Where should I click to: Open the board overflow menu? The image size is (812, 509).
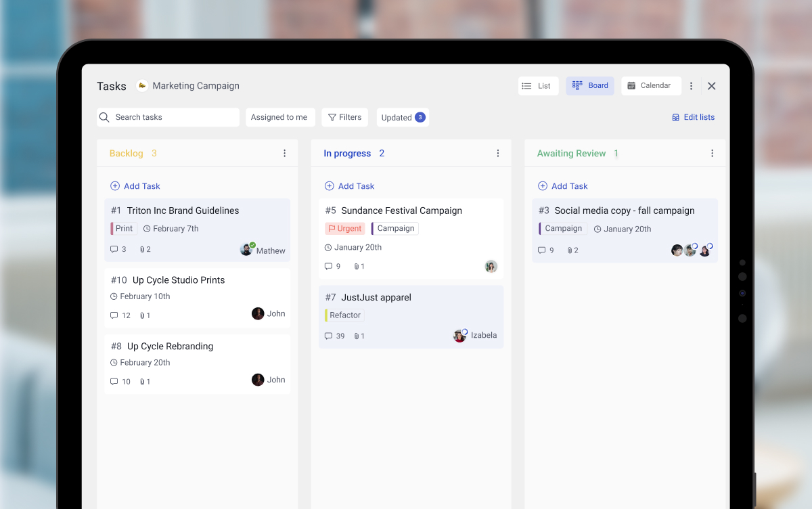point(691,85)
